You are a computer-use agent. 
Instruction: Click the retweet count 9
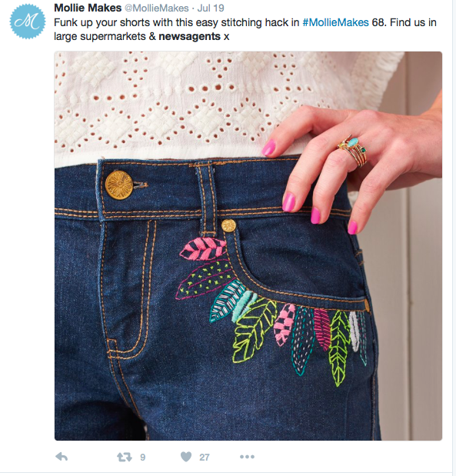click(143, 458)
